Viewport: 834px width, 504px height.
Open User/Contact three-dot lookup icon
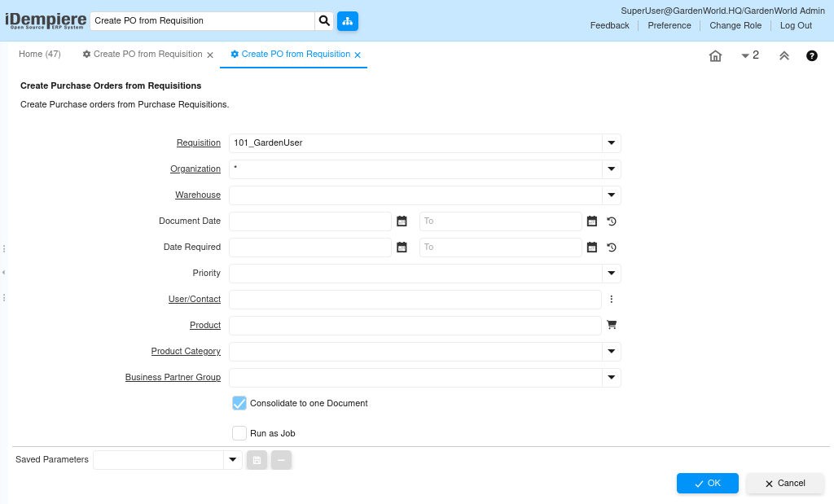(x=611, y=300)
